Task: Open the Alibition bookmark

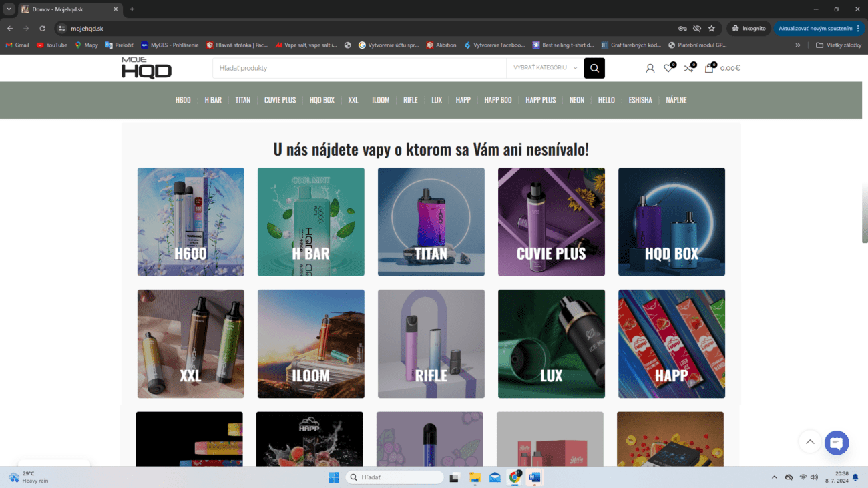Action: 441,45
